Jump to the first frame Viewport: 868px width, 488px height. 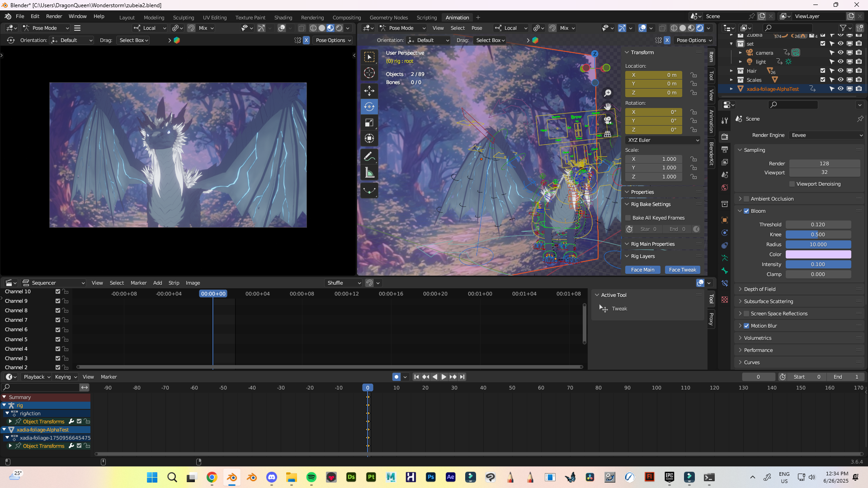click(416, 377)
